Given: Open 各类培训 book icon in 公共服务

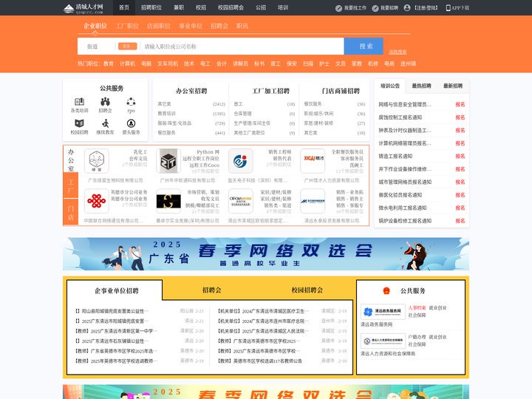Looking at the screenshot, I should coord(79,101).
